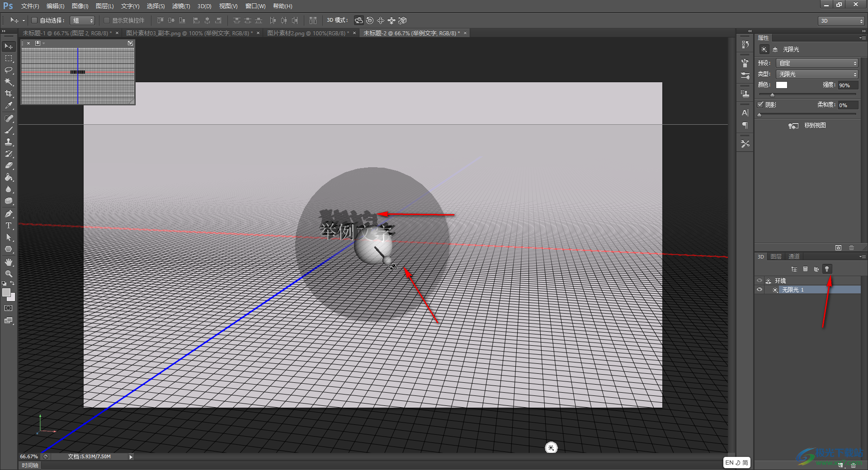Enable the Auto-Select checkbox

(x=34, y=20)
